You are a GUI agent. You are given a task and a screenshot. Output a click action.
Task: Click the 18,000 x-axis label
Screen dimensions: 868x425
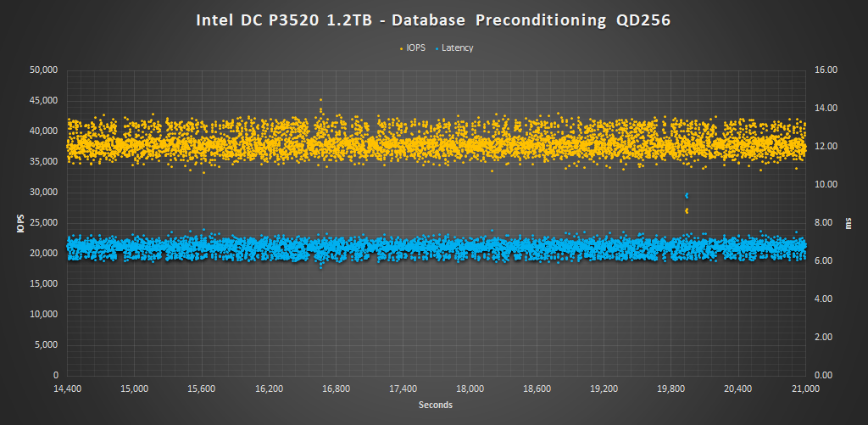470,389
